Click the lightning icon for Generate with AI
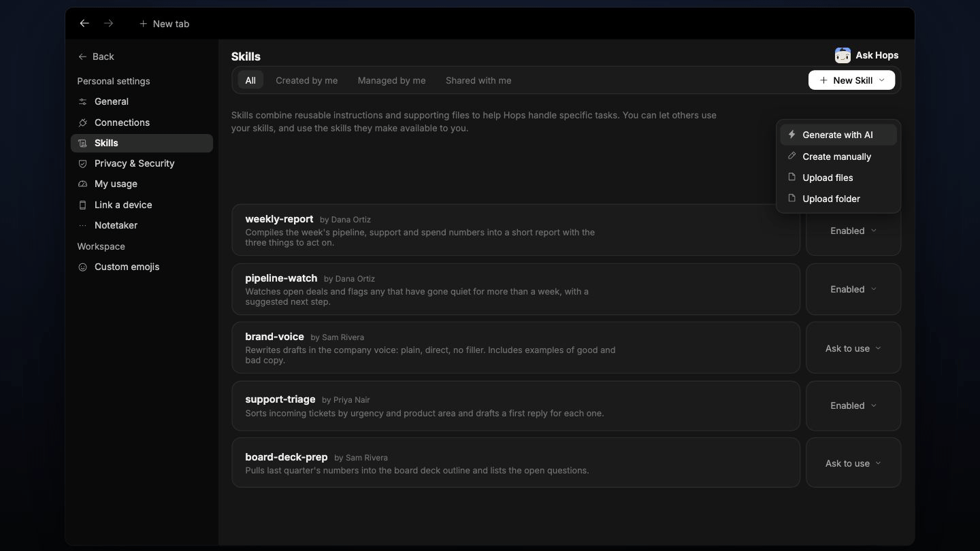980x551 pixels. coord(791,135)
